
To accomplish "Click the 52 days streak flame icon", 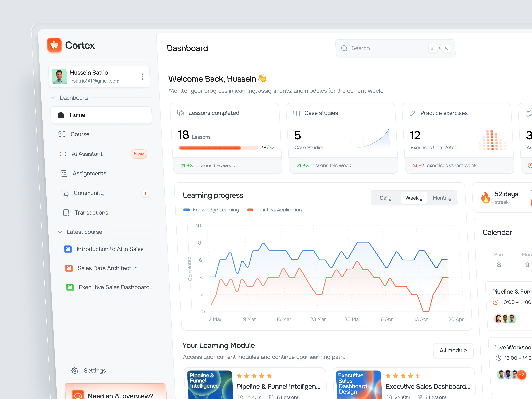I will click(485, 198).
